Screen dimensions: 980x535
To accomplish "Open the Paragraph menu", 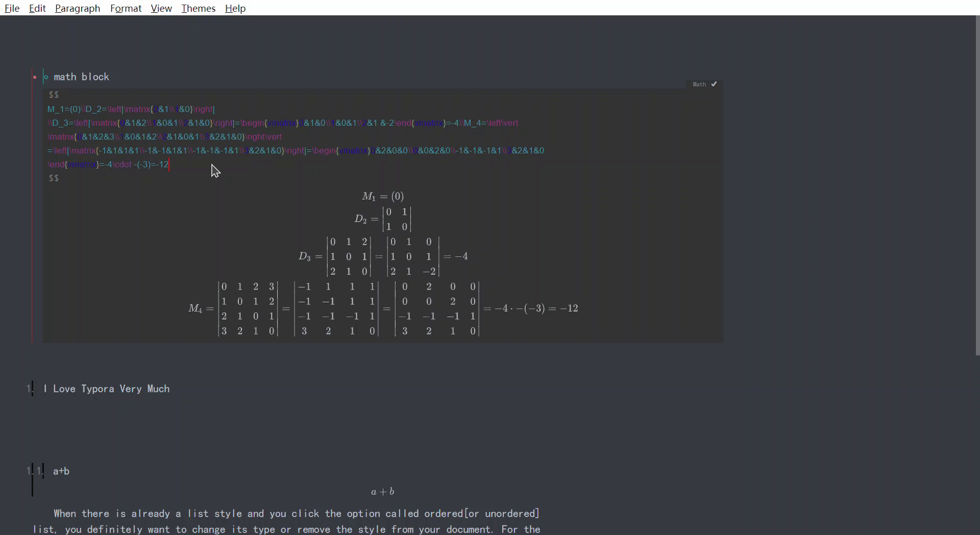I will (x=78, y=8).
